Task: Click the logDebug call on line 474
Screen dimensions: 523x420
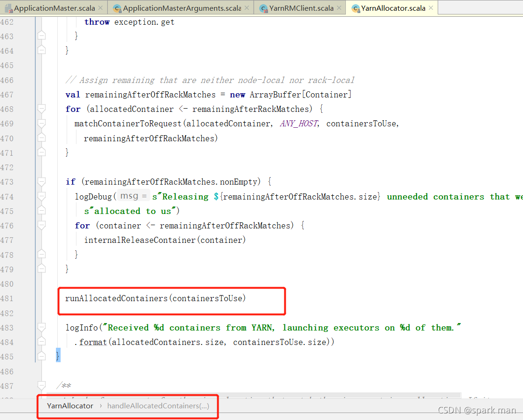Action: tap(93, 197)
